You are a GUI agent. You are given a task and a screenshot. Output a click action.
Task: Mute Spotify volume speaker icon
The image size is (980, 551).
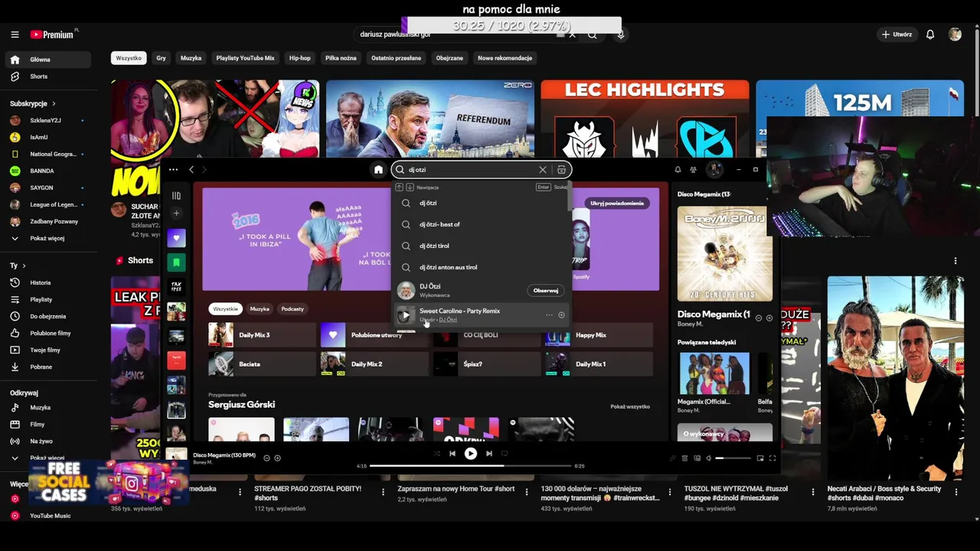click(x=708, y=458)
